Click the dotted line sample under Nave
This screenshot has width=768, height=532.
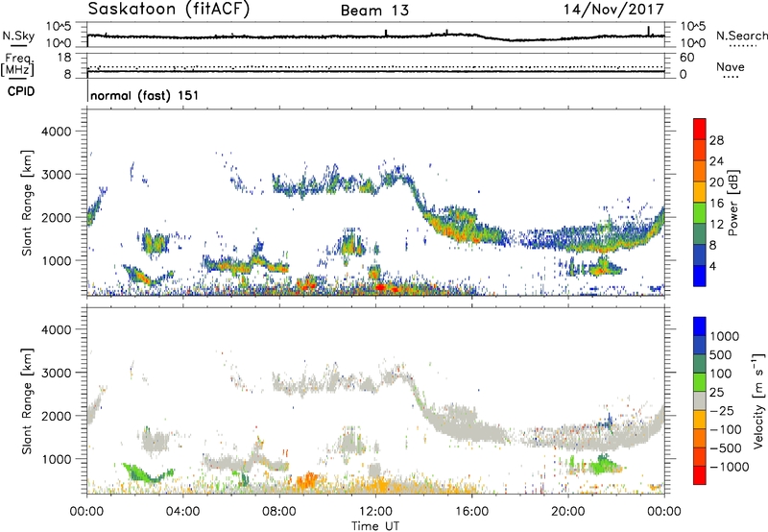click(731, 77)
